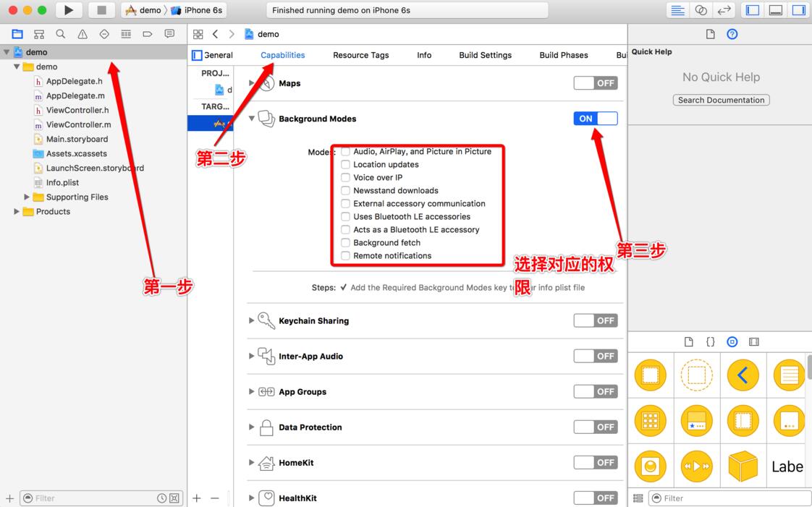Stop the running build
Image resolution: width=812 pixels, height=507 pixels.
pos(101,10)
